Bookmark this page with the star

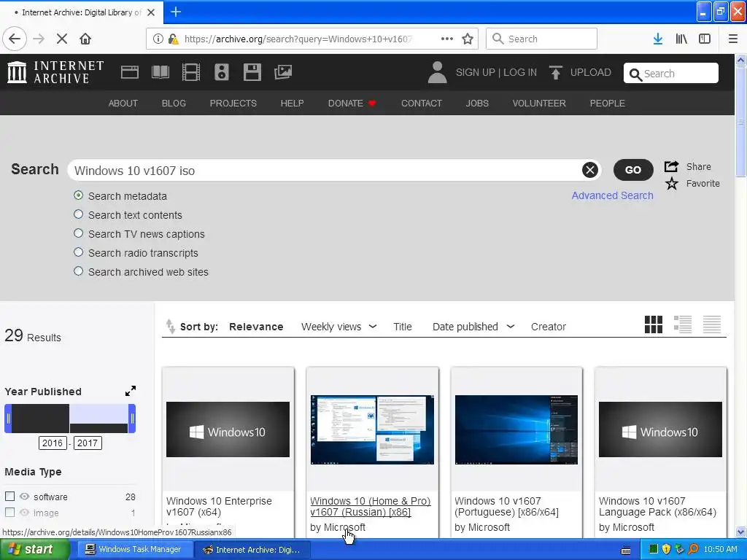[468, 39]
